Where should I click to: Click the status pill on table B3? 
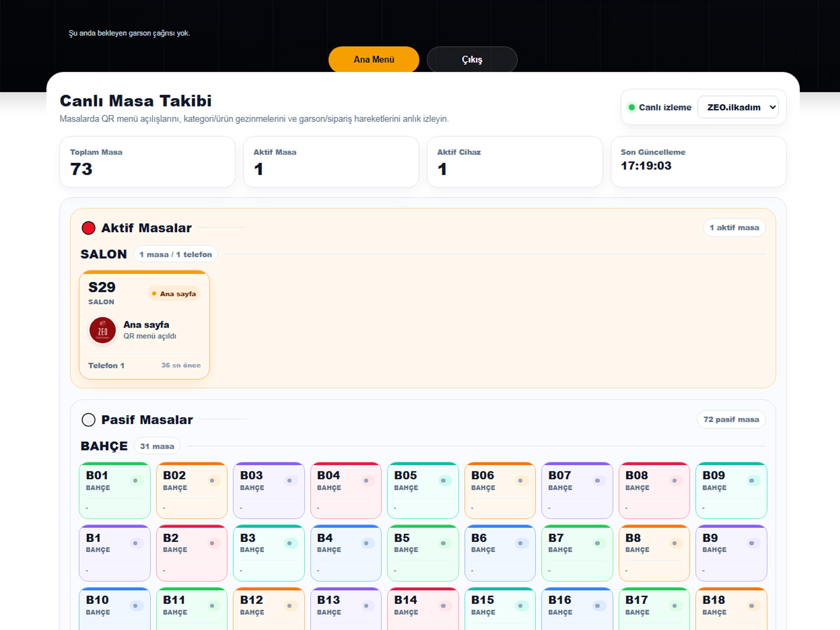pos(289,543)
